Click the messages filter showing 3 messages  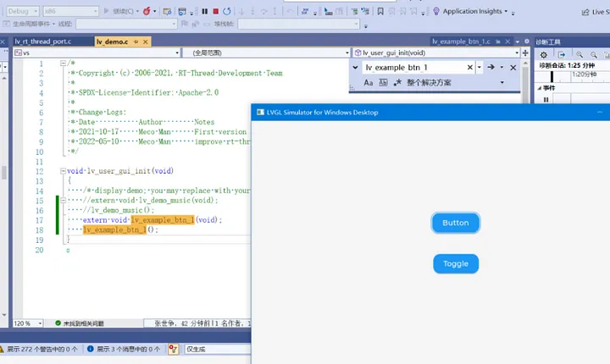pos(124,350)
